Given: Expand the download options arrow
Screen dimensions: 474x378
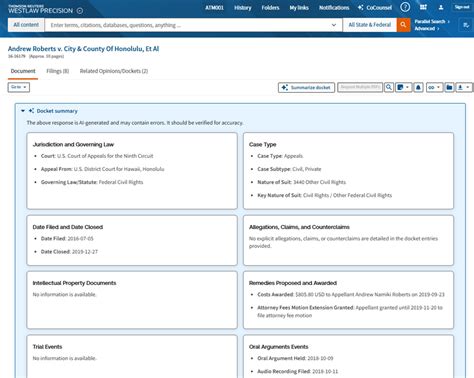Looking at the screenshot, I should click(468, 87).
